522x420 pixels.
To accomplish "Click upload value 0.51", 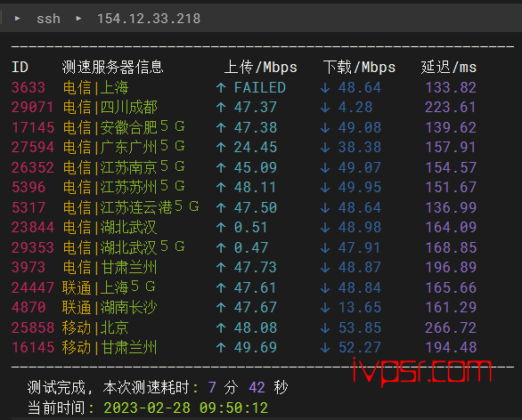I will 250,228.
